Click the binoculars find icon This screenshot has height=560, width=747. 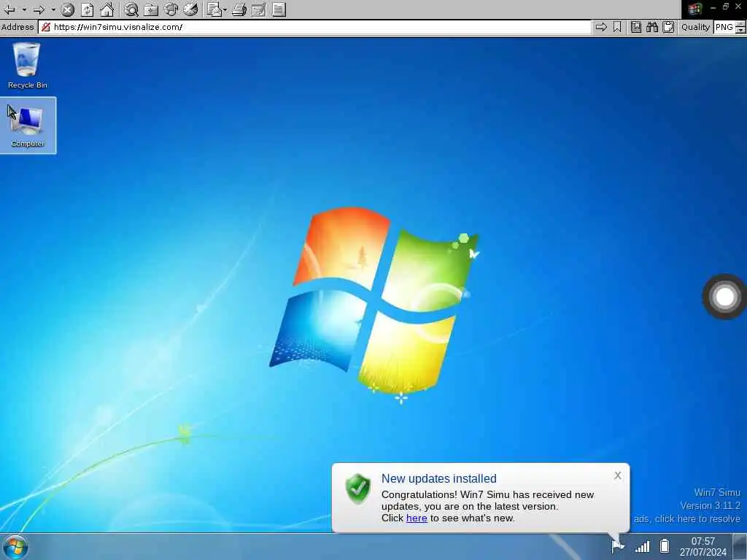pyautogui.click(x=652, y=27)
